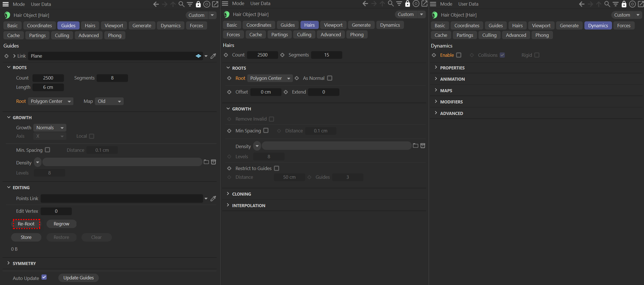Open Culling tab in left panel
This screenshot has width=644, height=285.
tap(62, 35)
